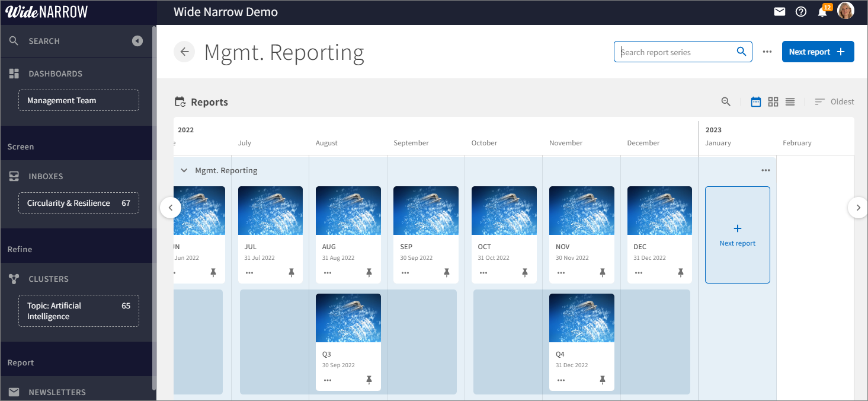Click the back arrow beside Mgmt. Reporting
The image size is (868, 401).
(x=184, y=52)
